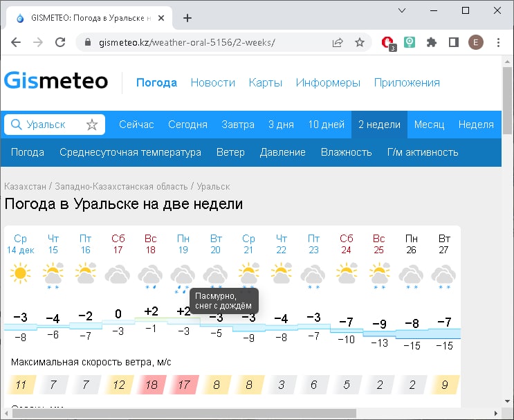Image resolution: width=514 pixels, height=420 pixels.
Task: View site info padlock icon
Action: [88, 42]
